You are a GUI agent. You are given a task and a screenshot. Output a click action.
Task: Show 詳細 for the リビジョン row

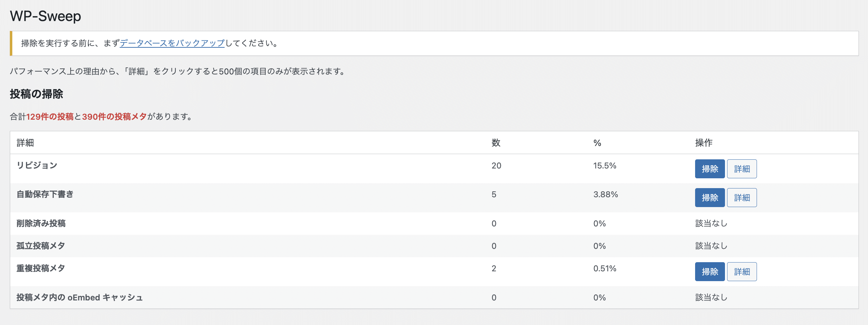(x=741, y=169)
